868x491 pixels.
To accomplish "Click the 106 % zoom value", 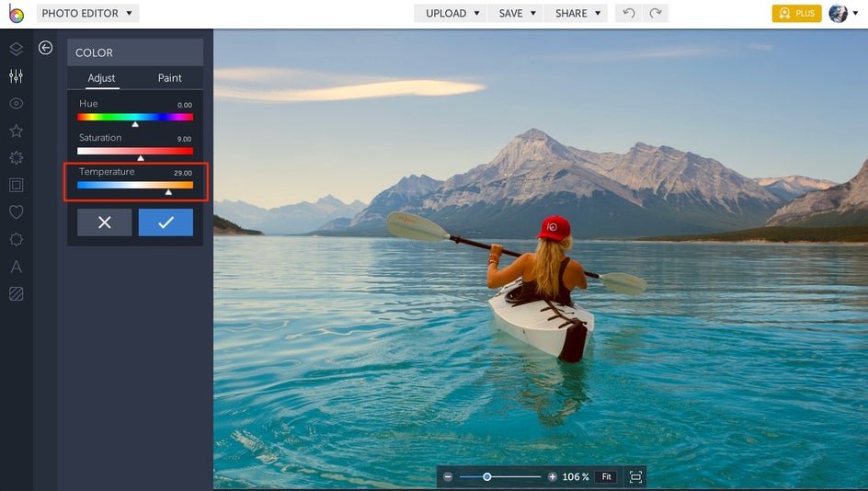I will coord(576,476).
